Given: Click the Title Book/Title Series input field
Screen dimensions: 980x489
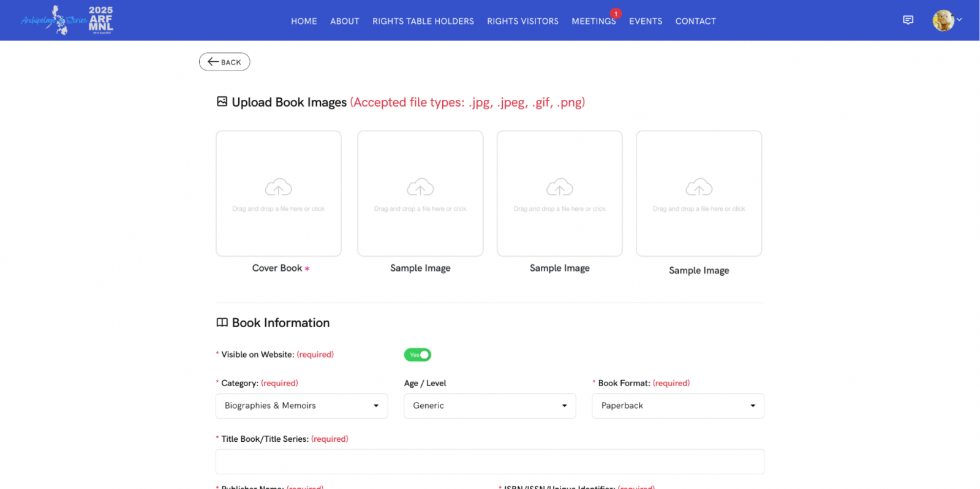Looking at the screenshot, I should (x=490, y=461).
